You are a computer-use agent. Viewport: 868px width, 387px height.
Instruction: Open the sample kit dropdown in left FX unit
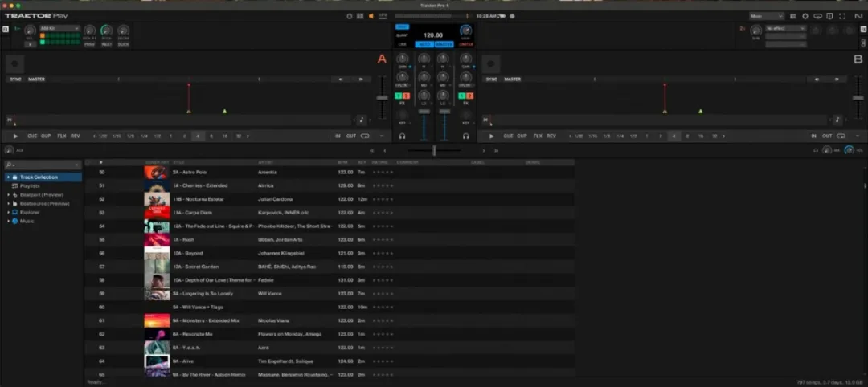coord(59,27)
